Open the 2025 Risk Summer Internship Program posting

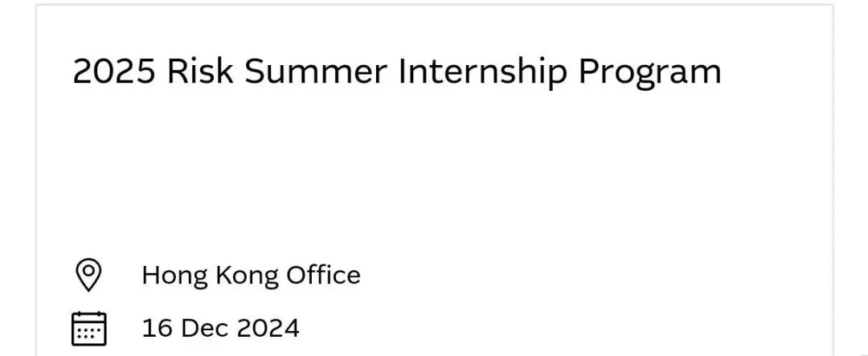396,72
